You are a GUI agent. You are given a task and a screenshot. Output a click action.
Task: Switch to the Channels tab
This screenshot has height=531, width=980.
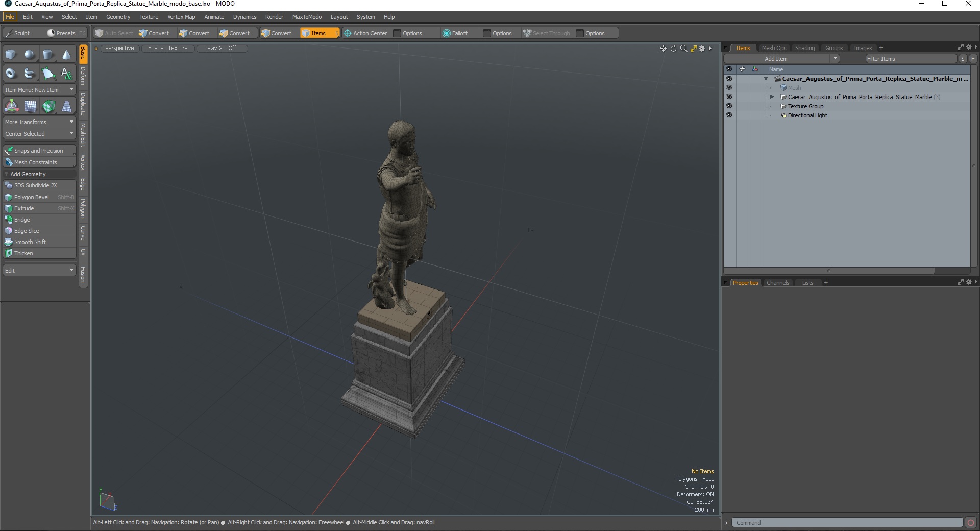[x=778, y=283]
